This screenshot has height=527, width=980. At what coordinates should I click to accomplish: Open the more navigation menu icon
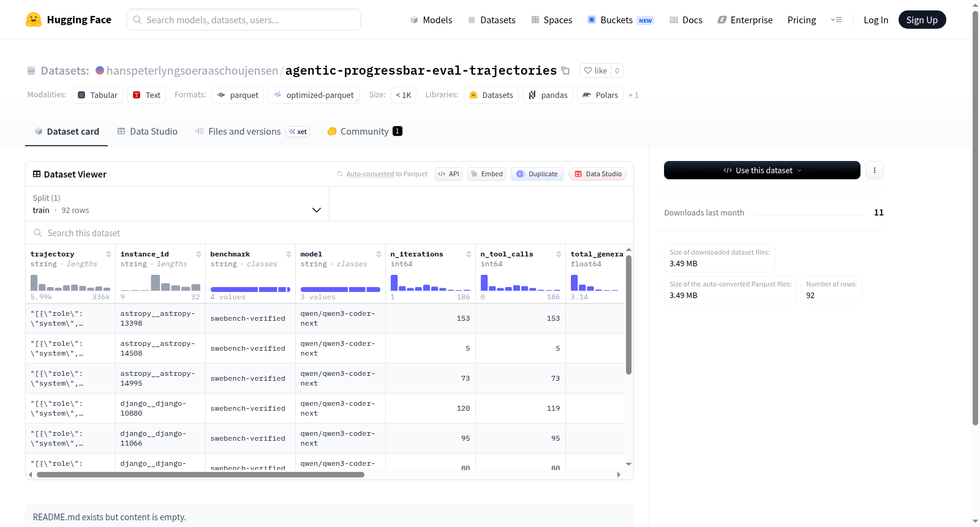coord(836,20)
